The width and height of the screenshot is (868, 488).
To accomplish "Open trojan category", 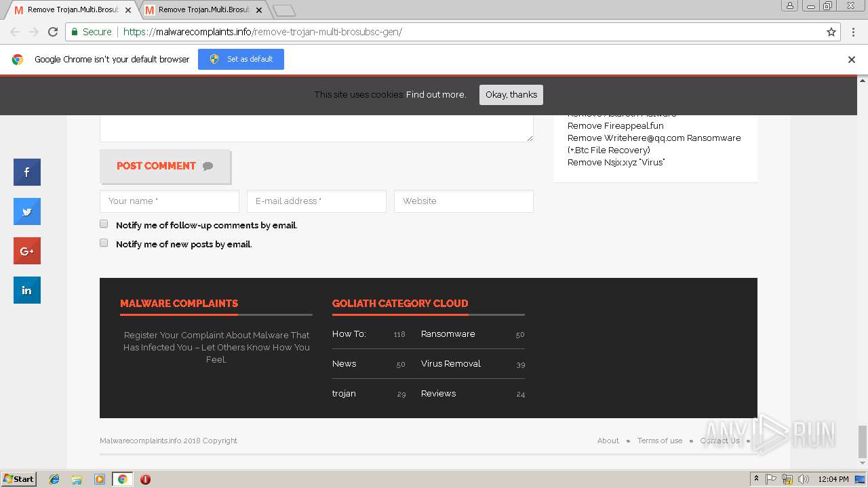I will (x=344, y=394).
